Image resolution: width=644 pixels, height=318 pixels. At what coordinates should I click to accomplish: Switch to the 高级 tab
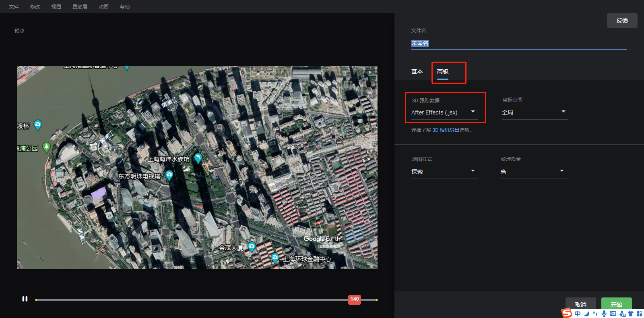(x=443, y=71)
